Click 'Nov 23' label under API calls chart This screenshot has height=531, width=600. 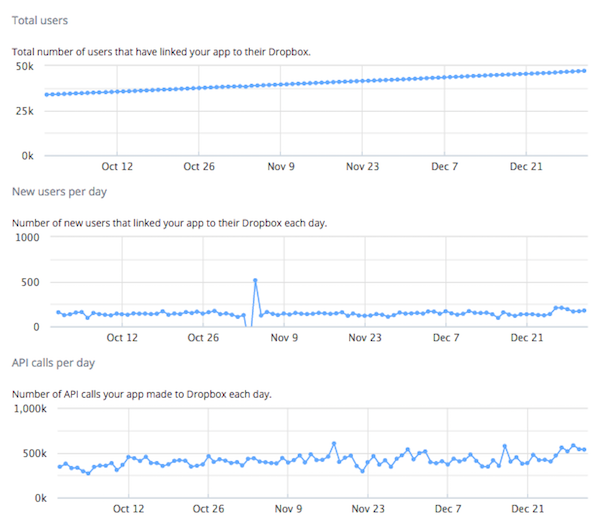click(x=368, y=509)
